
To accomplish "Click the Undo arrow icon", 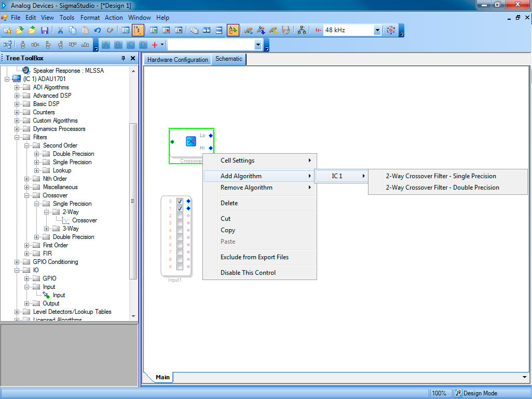I will point(98,31).
